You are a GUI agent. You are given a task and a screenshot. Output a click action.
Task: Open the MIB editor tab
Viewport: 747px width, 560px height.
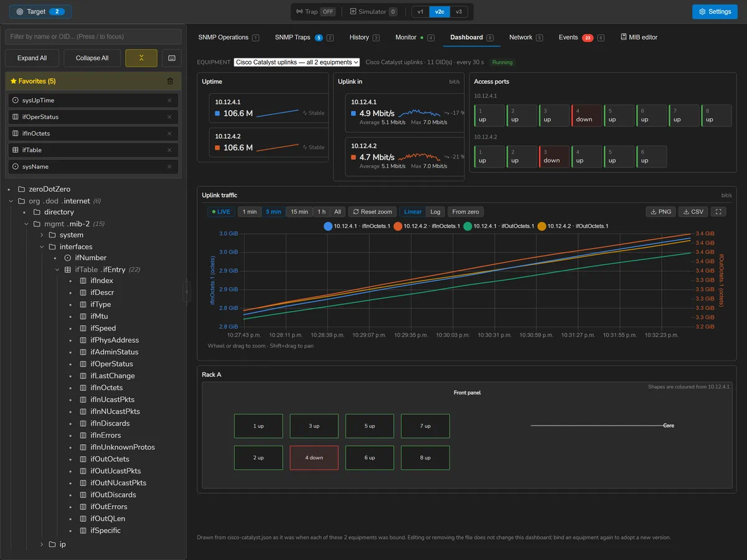639,37
